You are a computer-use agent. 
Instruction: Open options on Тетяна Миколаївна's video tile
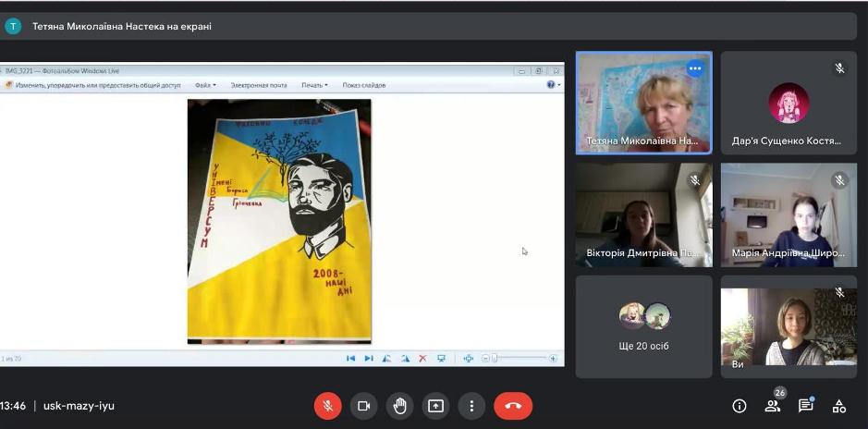coord(695,68)
